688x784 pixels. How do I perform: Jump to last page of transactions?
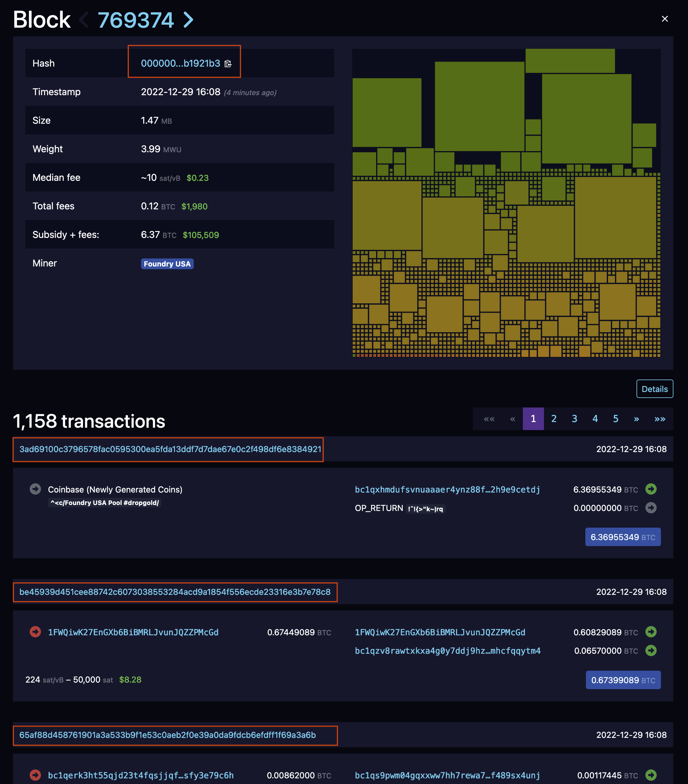pyautogui.click(x=660, y=419)
